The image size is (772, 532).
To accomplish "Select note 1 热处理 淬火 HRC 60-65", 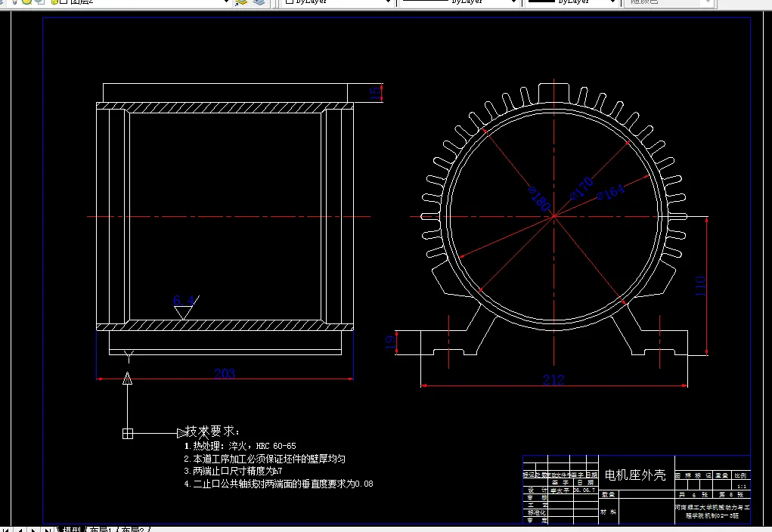I will [x=240, y=446].
